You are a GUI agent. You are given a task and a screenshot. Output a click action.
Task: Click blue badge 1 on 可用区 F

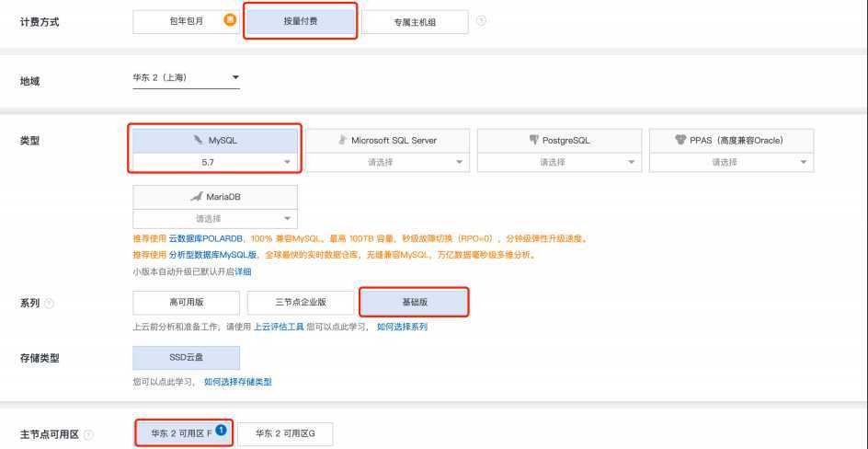click(x=222, y=429)
